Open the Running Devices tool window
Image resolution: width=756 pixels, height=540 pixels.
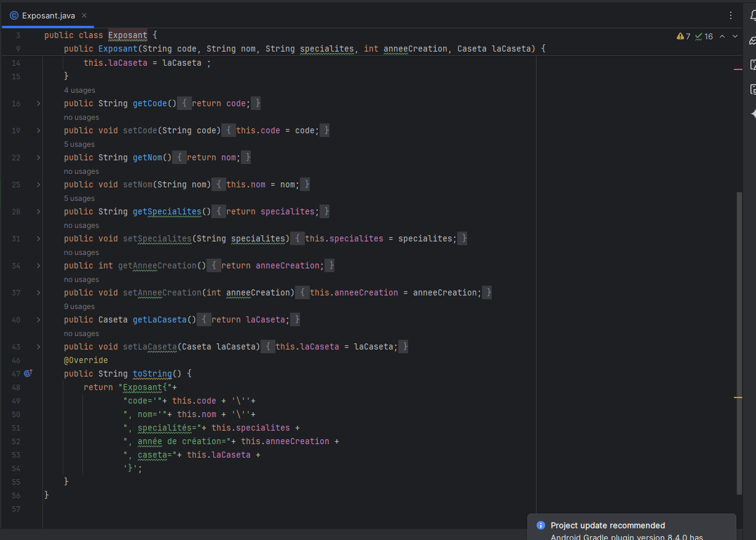(752, 90)
